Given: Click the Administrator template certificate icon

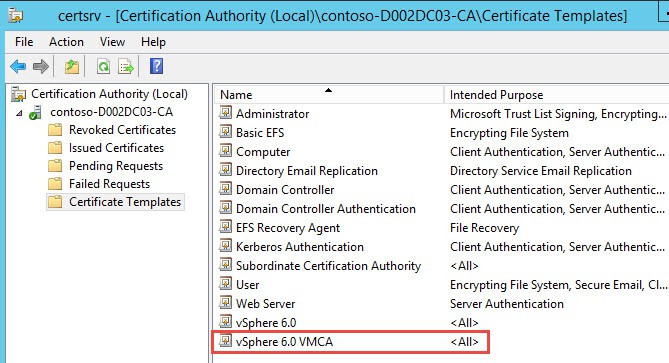Looking at the screenshot, I should tap(225, 113).
